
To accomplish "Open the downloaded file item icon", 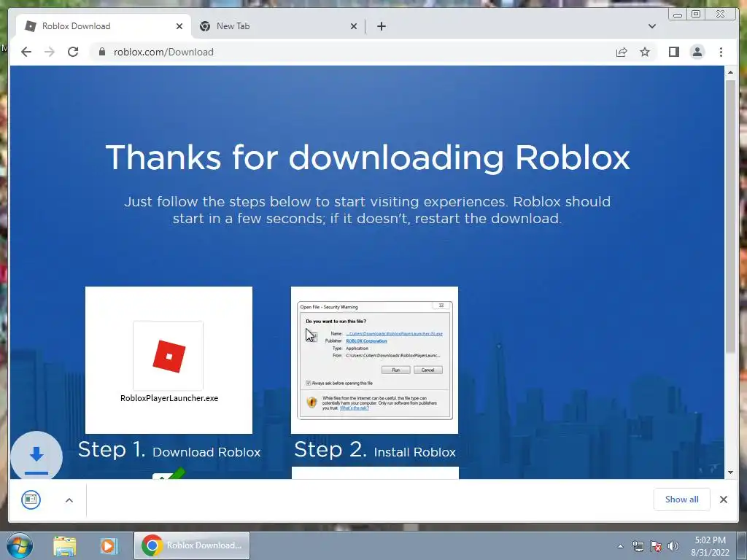I will point(31,499).
